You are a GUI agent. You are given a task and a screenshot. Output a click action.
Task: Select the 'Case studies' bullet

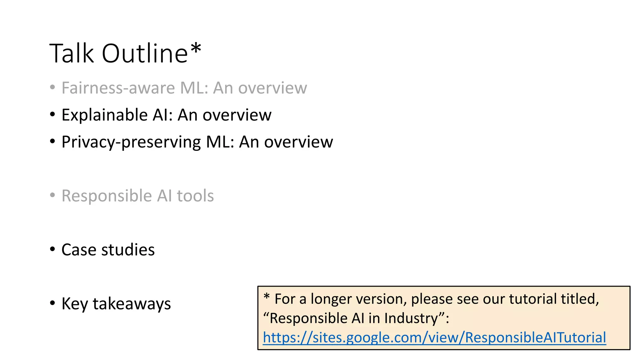[x=108, y=250]
